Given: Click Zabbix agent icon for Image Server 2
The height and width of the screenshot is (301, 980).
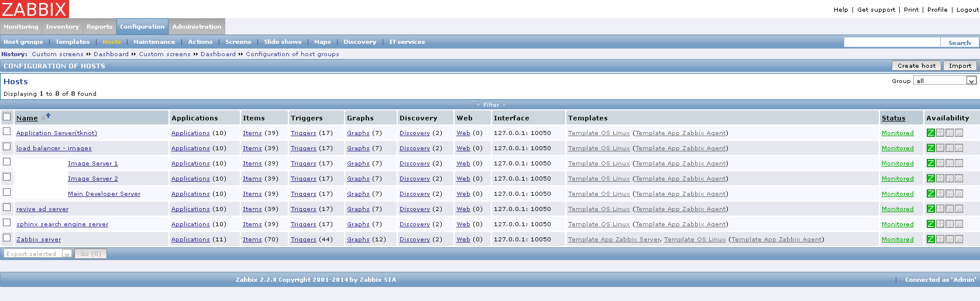Looking at the screenshot, I should pyautogui.click(x=930, y=178).
